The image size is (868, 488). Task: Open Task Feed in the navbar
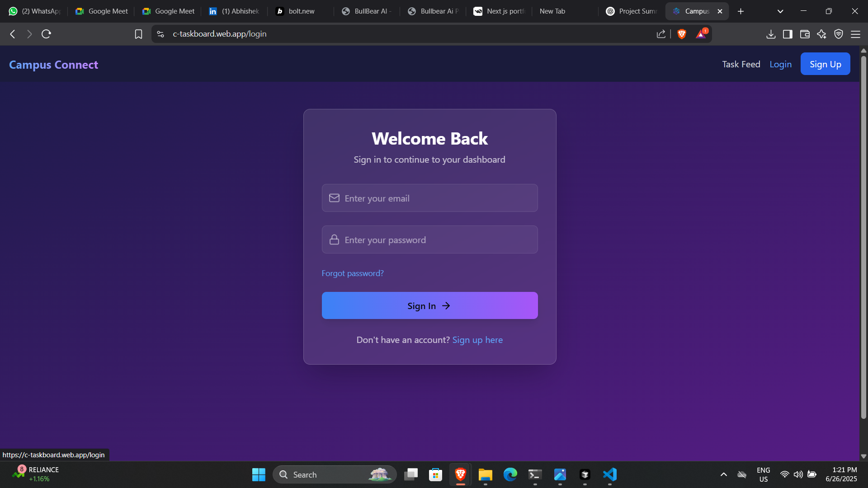coord(741,64)
